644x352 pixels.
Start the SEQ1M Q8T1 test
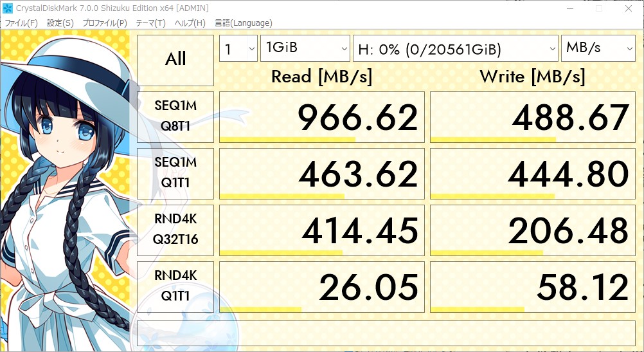tap(175, 116)
